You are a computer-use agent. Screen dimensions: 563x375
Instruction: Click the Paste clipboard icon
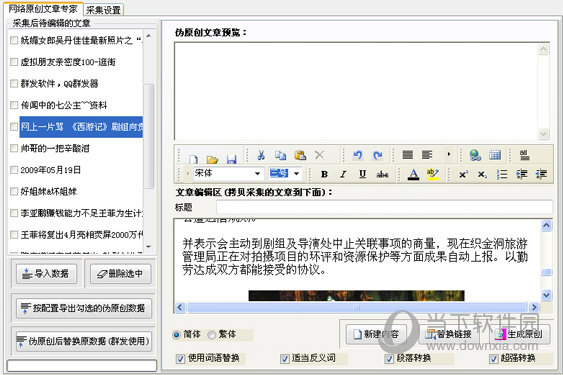pyautogui.click(x=300, y=155)
